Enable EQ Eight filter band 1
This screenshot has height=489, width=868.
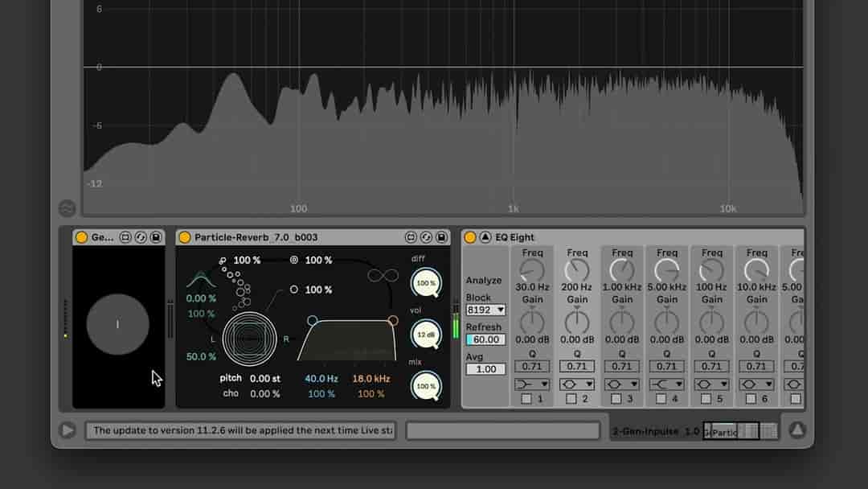526,398
